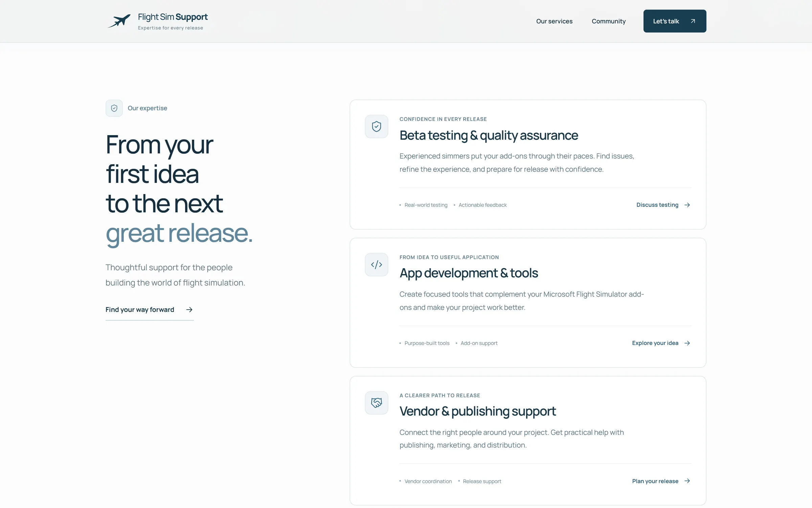The width and height of the screenshot is (812, 508).
Task: Click the code brackets icon on App development card
Action: (x=376, y=264)
